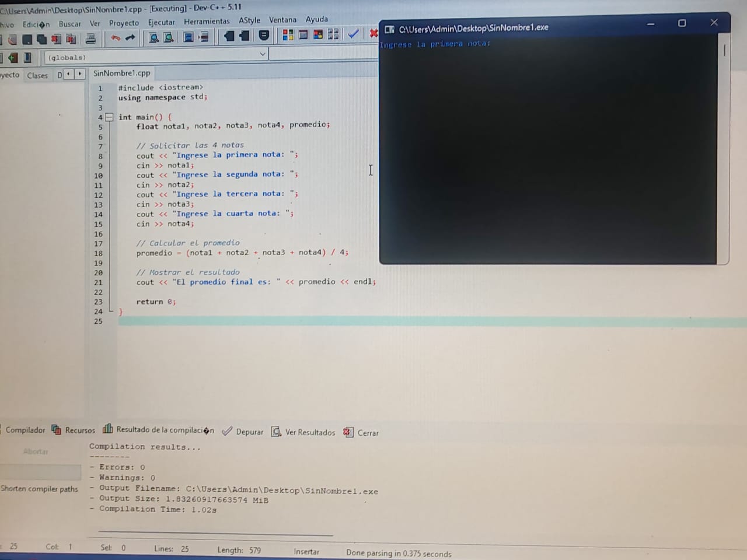Click the Find magnifier icon in the toolbar

pos(153,38)
